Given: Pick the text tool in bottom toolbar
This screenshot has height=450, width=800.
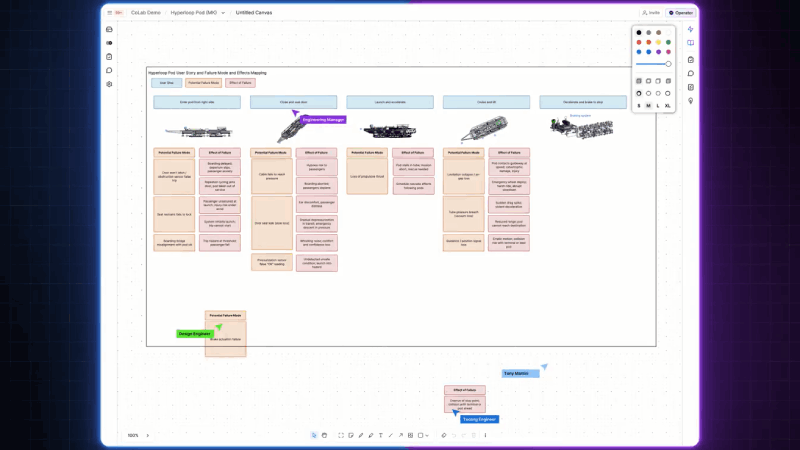Looking at the screenshot, I should (x=381, y=435).
